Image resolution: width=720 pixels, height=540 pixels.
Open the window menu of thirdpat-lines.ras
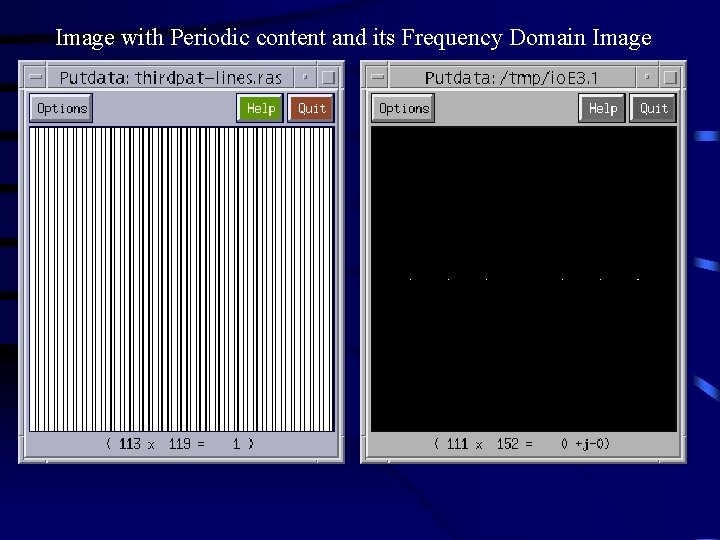35,77
